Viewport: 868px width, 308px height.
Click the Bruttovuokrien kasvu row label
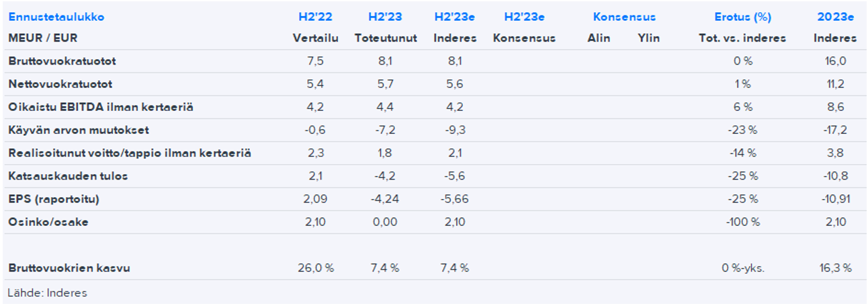[69, 268]
